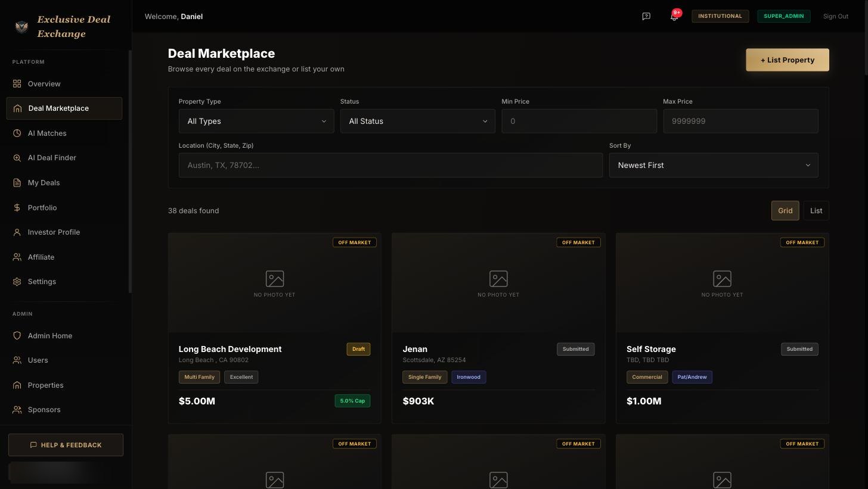Image resolution: width=868 pixels, height=489 pixels.
Task: Click the photo placeholder icon on Self Storage card
Action: [722, 279]
